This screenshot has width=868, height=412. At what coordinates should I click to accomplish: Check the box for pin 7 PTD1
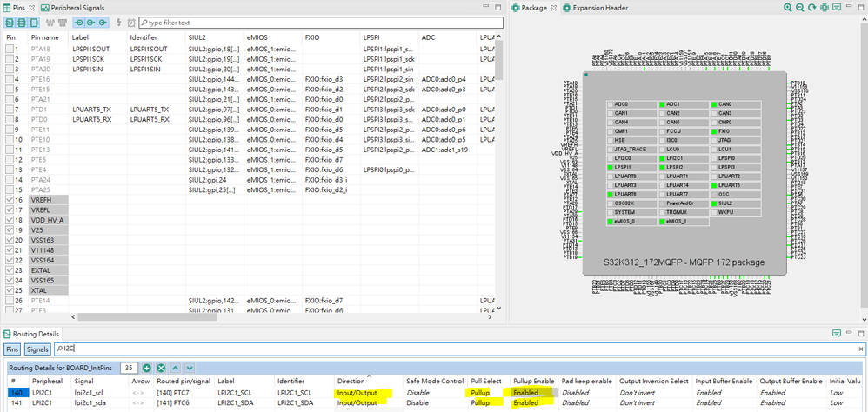[10, 110]
